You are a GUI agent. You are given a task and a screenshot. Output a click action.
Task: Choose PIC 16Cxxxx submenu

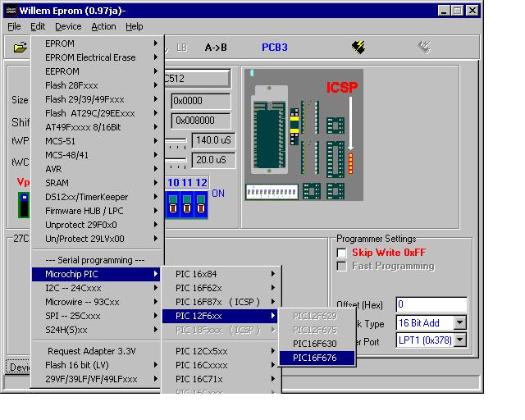[220, 365]
